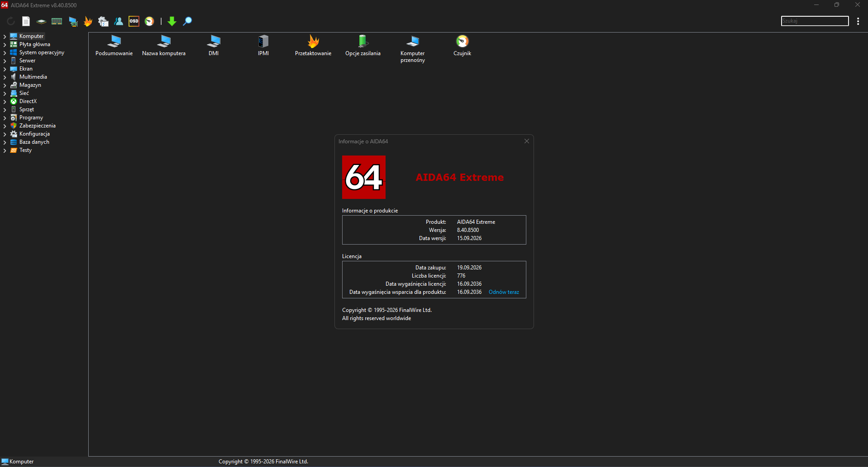Open the OSD panel toolbar icon
868x467 pixels.
(134, 21)
